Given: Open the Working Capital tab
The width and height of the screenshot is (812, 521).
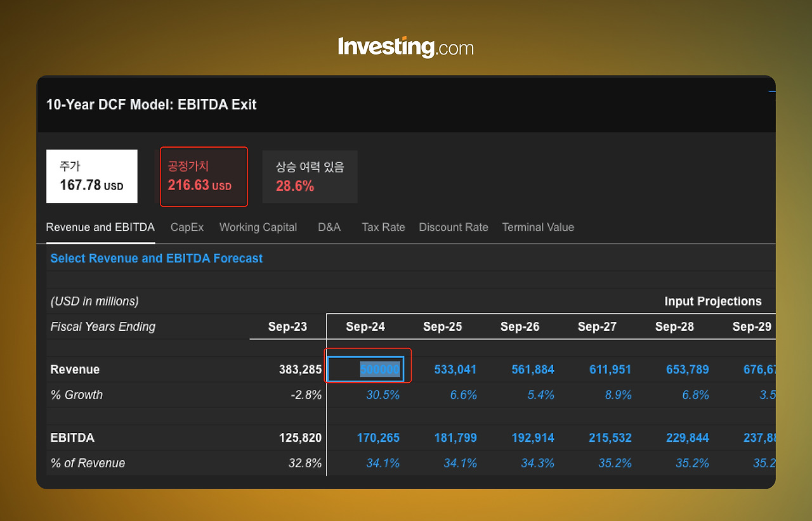Looking at the screenshot, I should pyautogui.click(x=258, y=227).
